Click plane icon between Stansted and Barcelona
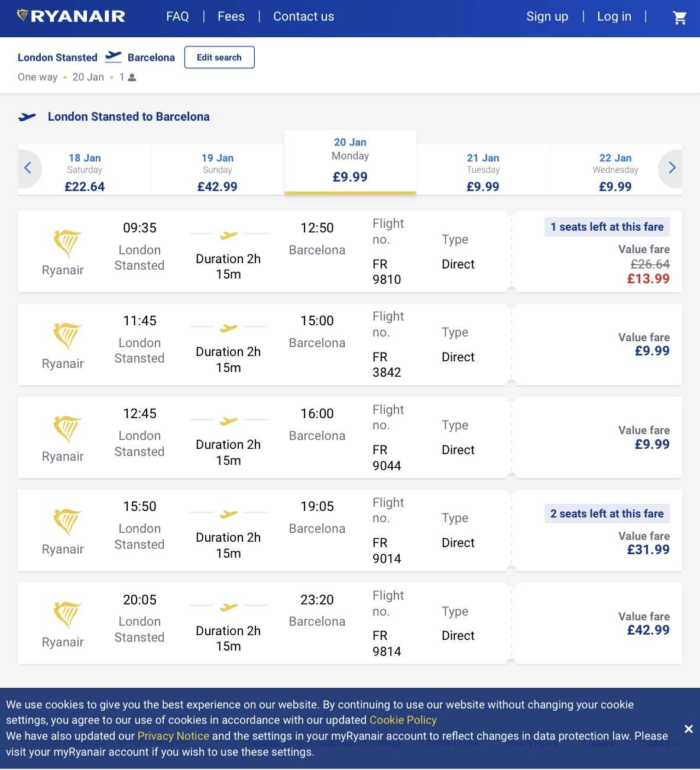 (x=113, y=57)
